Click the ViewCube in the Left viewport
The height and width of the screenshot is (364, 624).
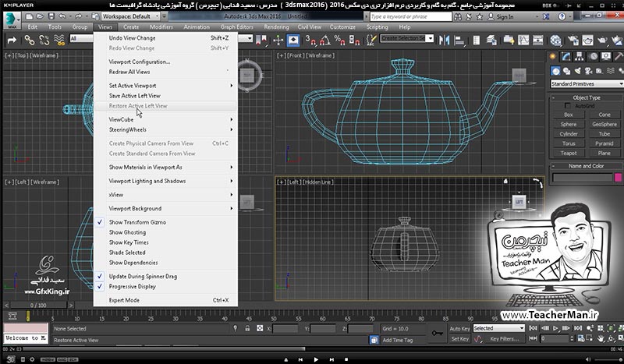(x=519, y=202)
